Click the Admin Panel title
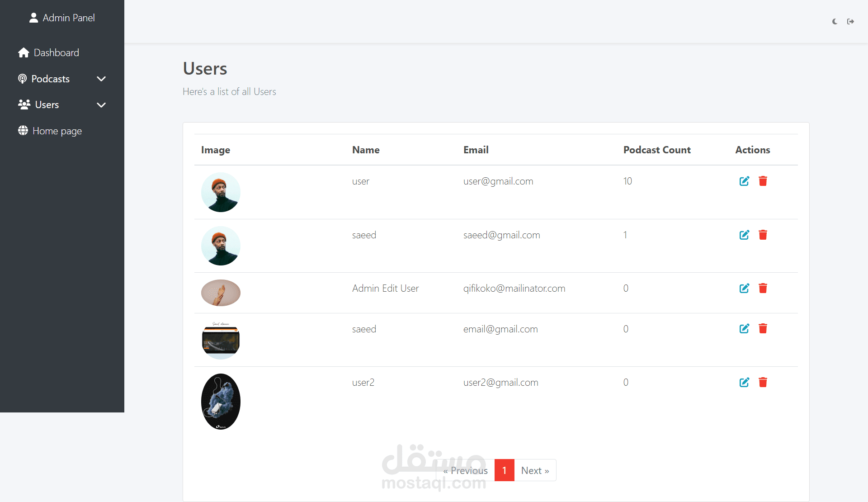 (69, 18)
